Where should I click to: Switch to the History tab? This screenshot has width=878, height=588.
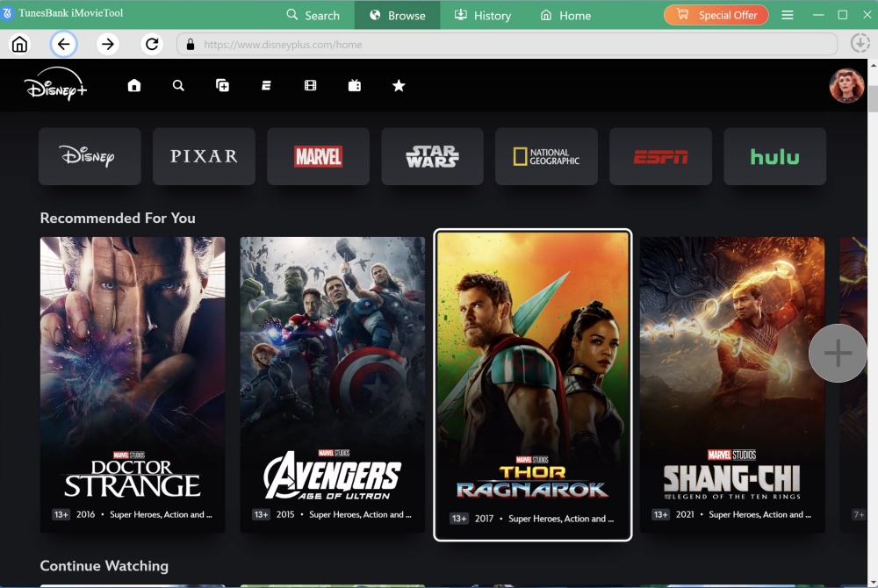(x=482, y=15)
